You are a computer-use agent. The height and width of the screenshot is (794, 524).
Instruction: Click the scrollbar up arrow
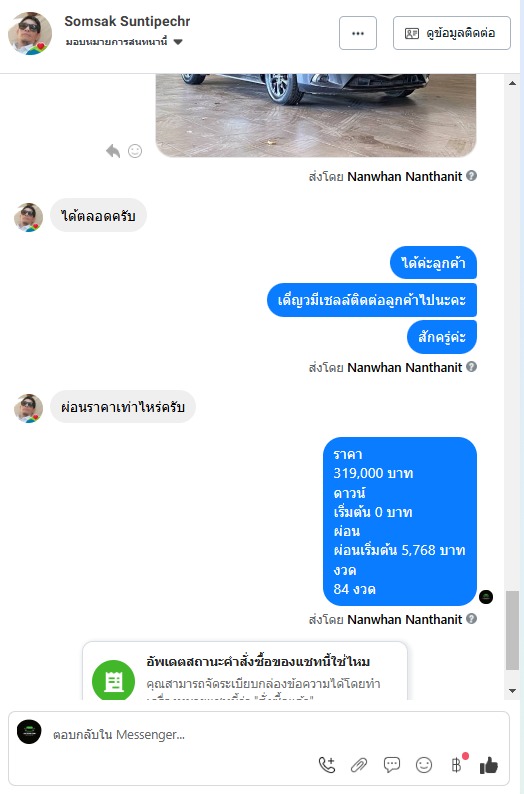pyautogui.click(x=512, y=83)
